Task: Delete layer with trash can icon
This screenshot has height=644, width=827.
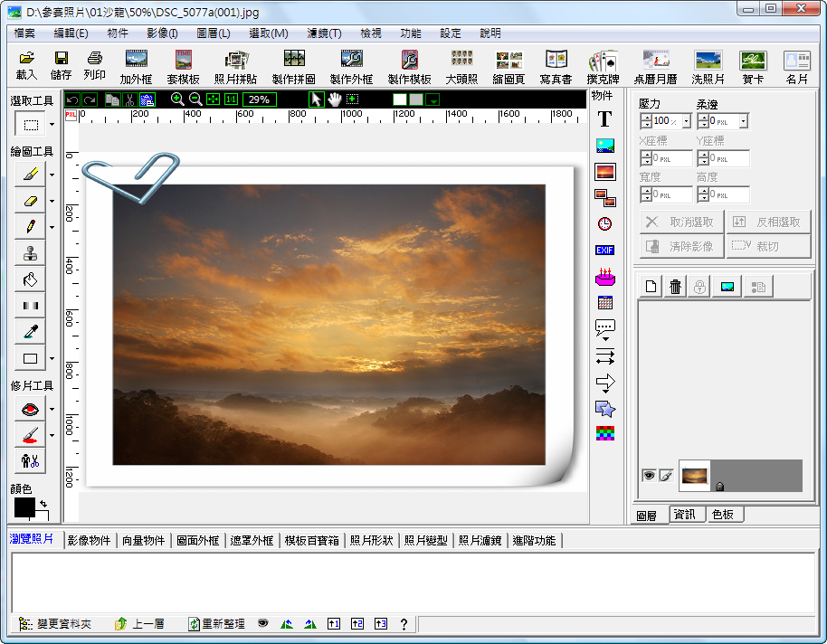Action: (675, 287)
